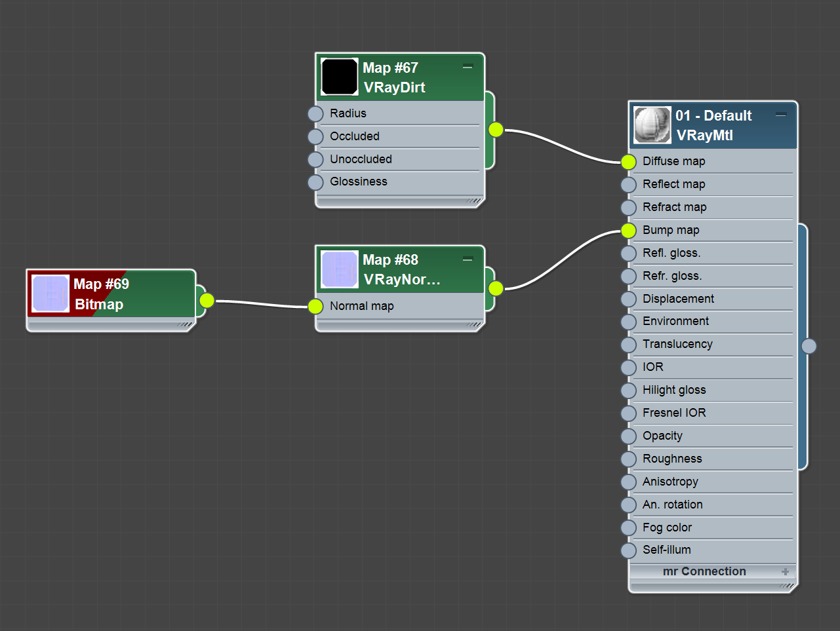
Task: Select the Map #69 Bitmap node title
Action: 101,294
